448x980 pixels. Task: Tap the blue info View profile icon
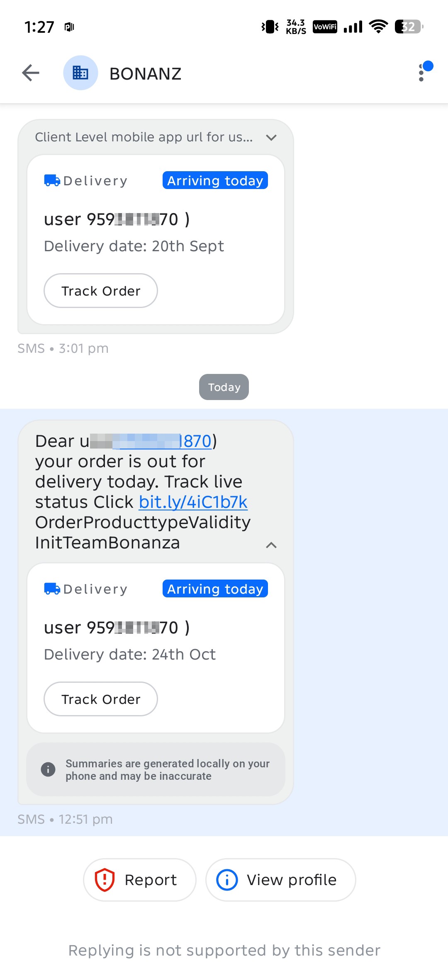(x=227, y=880)
